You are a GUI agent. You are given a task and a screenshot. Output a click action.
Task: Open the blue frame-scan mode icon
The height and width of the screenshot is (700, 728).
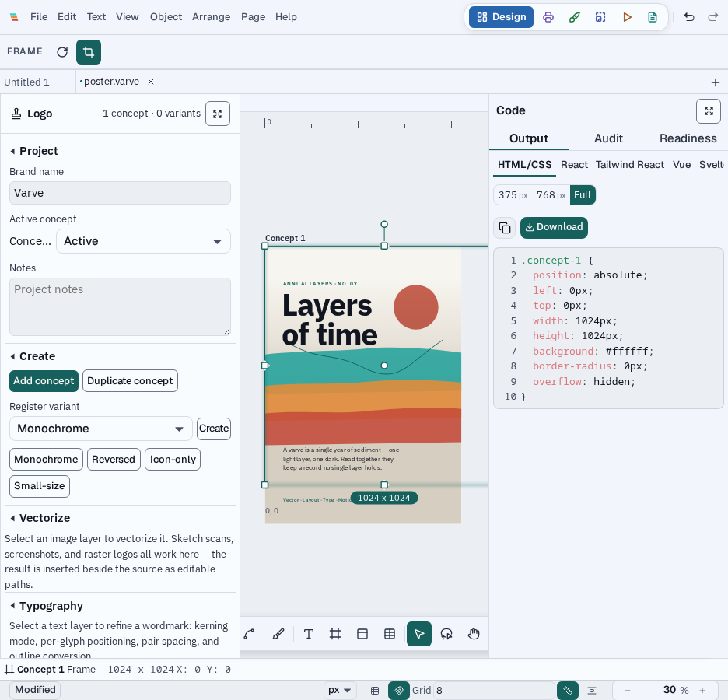(x=600, y=17)
